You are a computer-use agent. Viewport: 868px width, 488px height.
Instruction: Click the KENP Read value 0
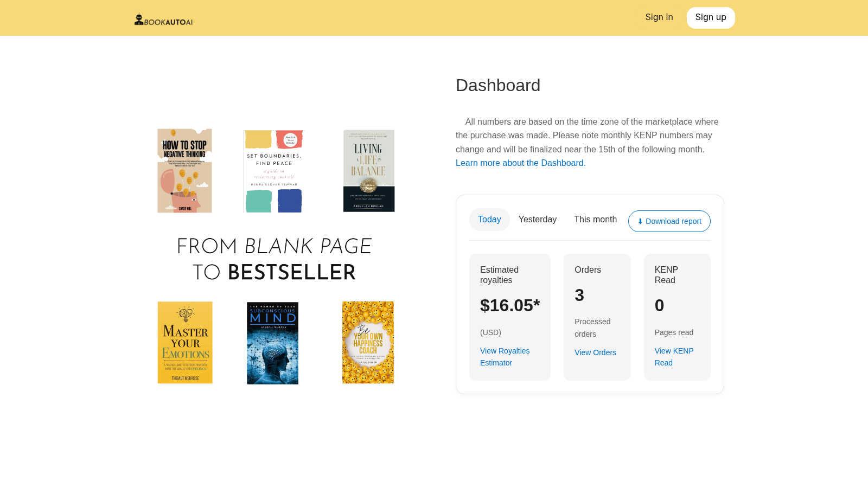(659, 306)
